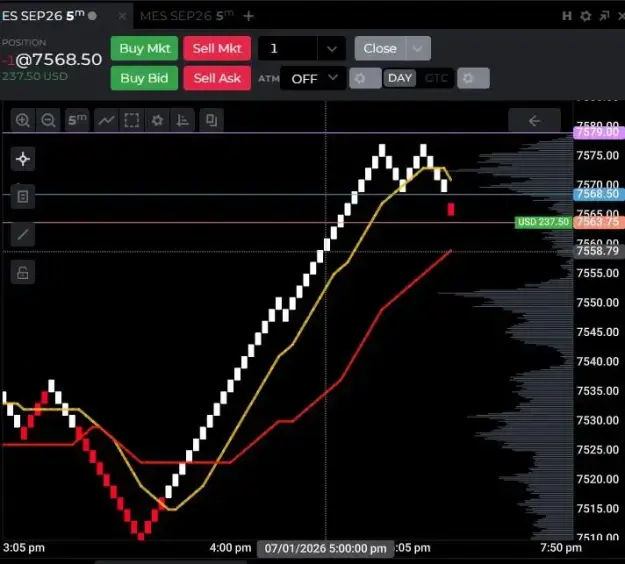Screen dimensions: 625x564
Task: Click the zoom out magnifier icon
Action: tap(48, 120)
